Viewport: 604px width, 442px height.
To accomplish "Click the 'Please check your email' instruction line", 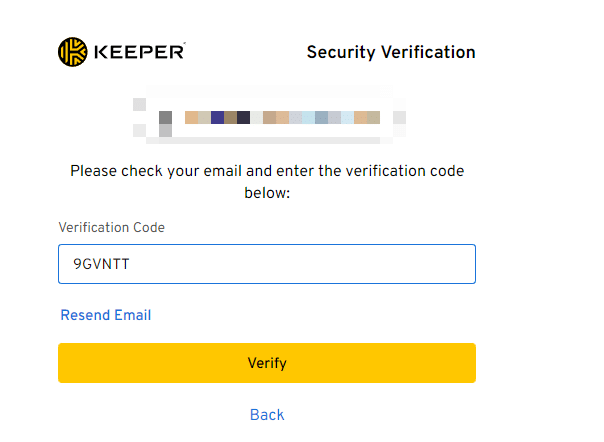I will [x=267, y=171].
